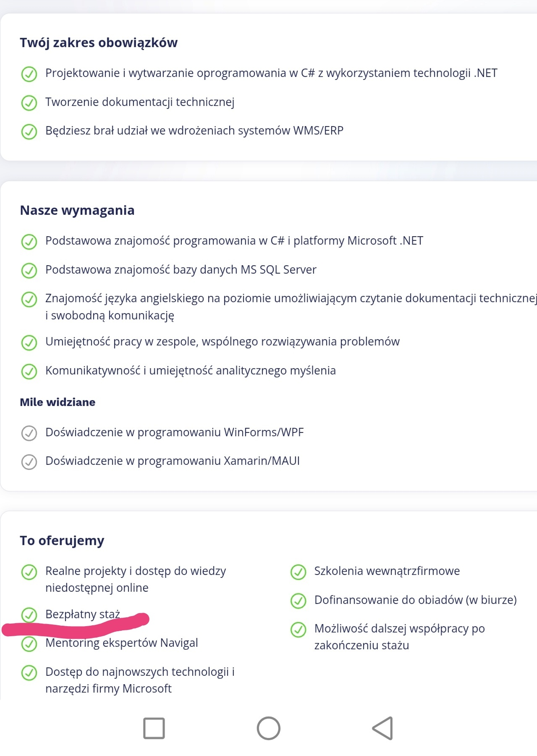Tap check icon beside 'Szkolenia wewnątrzfirmowe'
Screen dimensions: 537x756
[298, 572]
